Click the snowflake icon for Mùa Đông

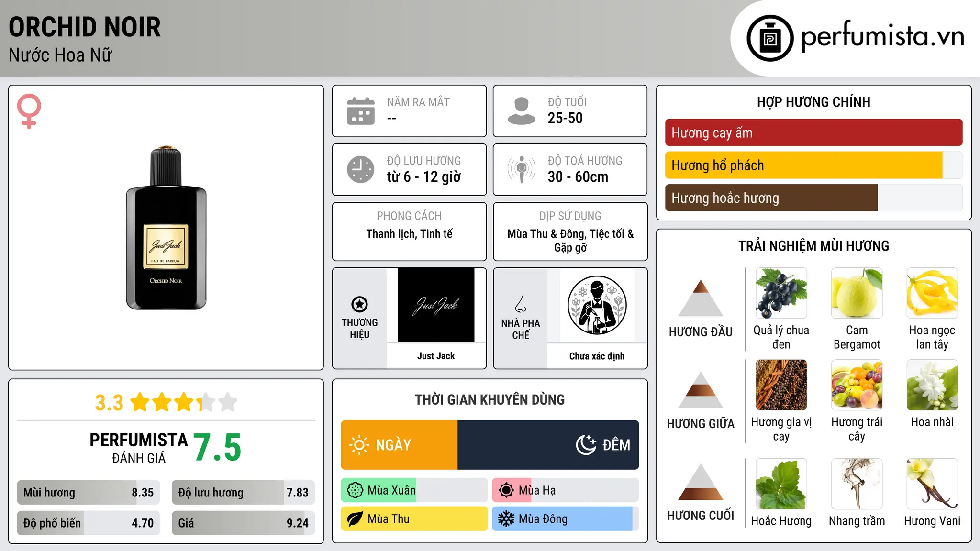[x=506, y=519]
